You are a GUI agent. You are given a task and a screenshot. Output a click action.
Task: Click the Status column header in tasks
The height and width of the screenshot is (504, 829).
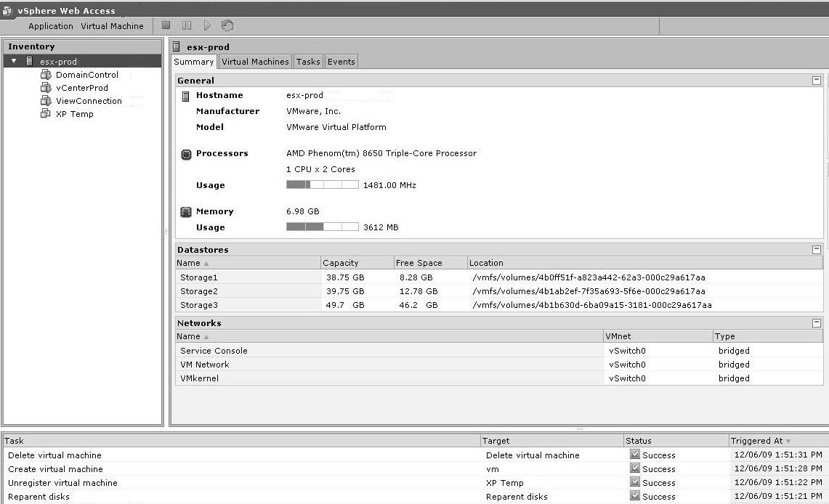coord(676,441)
